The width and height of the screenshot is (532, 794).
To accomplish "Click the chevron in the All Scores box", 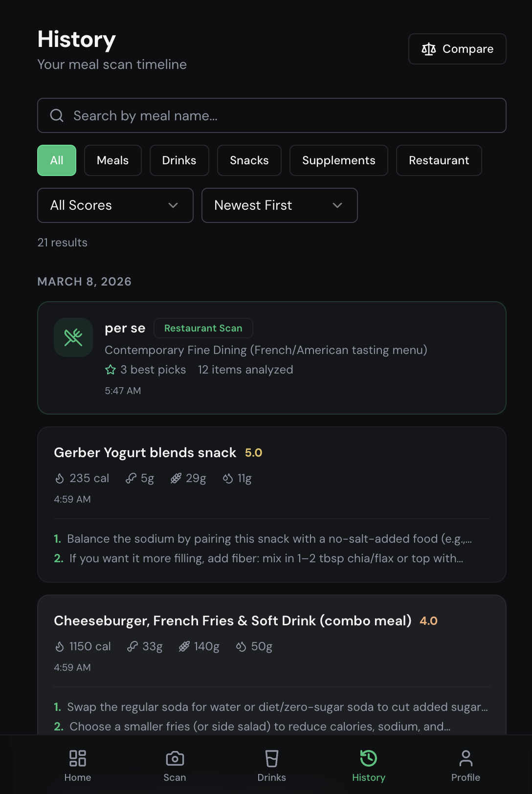I will 173,205.
